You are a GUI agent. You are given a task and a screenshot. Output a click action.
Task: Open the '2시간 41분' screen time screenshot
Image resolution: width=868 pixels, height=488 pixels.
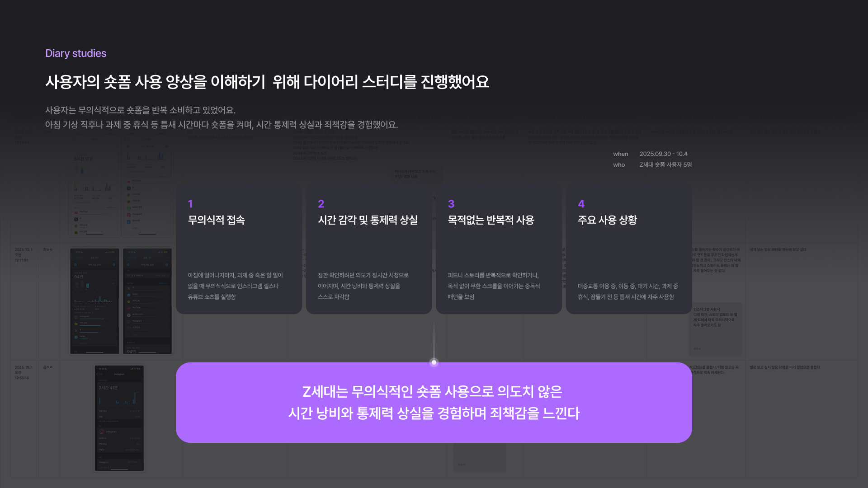coord(119,418)
